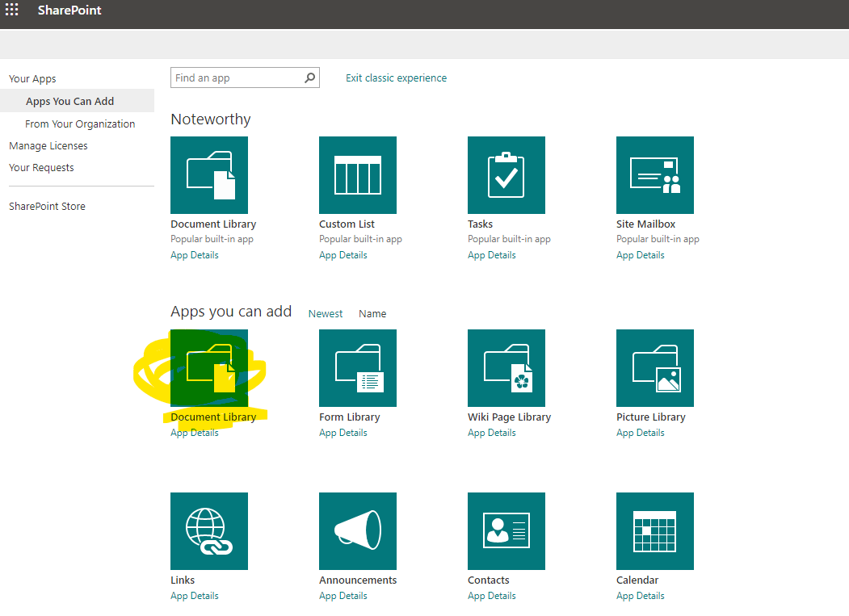Open App Details for Picture Library

[641, 433]
